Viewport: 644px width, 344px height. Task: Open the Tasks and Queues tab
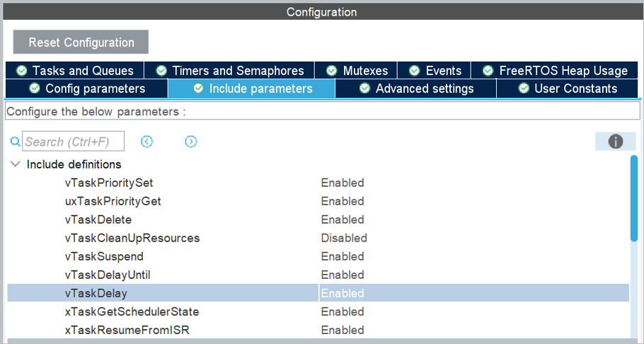75,70
